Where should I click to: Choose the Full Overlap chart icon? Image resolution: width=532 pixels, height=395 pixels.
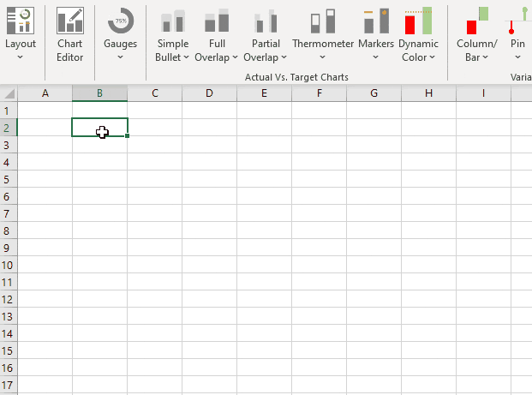pyautogui.click(x=218, y=21)
